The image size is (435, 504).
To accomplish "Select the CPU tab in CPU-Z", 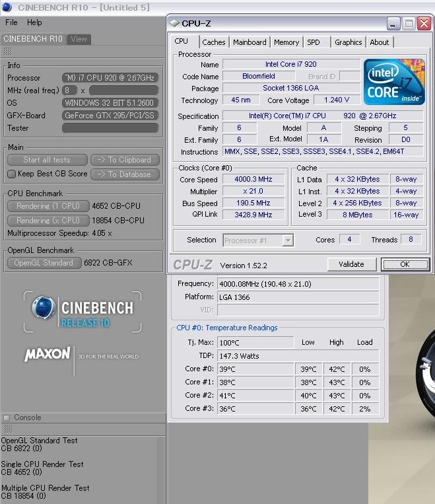I will [x=182, y=41].
